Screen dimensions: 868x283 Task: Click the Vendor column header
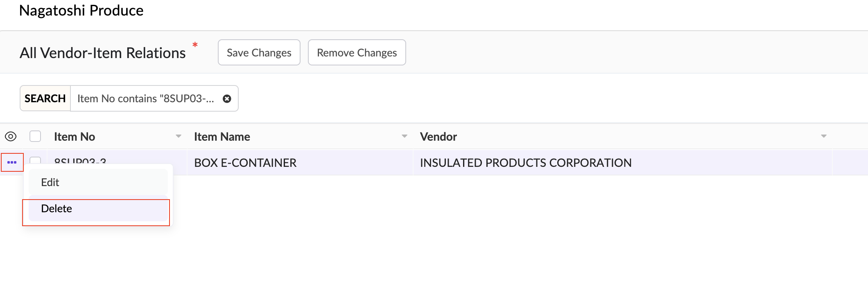coord(439,137)
